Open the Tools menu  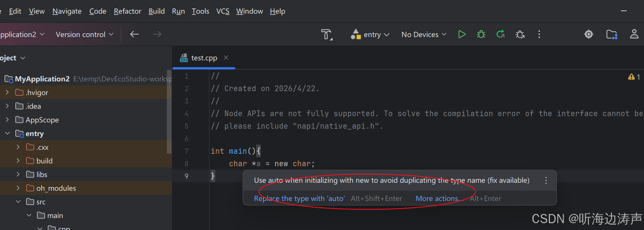(x=200, y=11)
